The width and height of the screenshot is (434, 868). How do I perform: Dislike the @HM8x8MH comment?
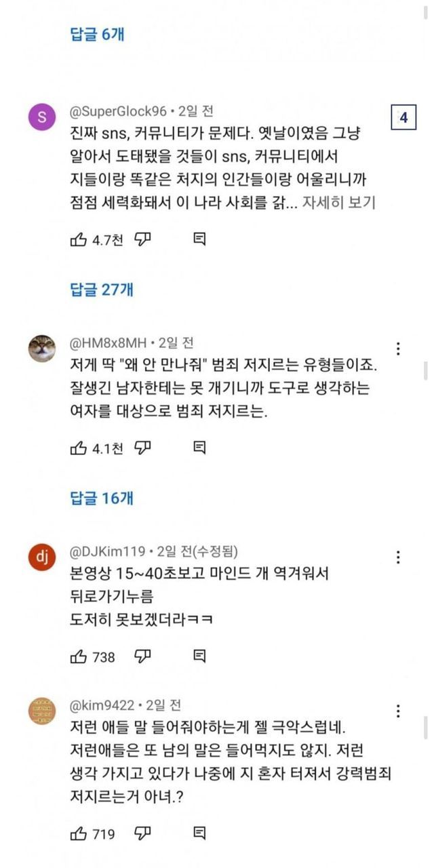142,448
